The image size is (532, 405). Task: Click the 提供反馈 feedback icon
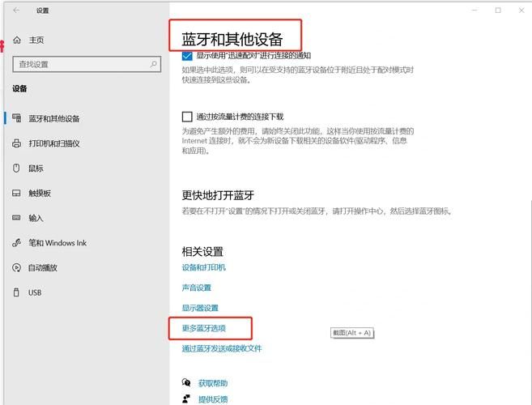[186, 399]
